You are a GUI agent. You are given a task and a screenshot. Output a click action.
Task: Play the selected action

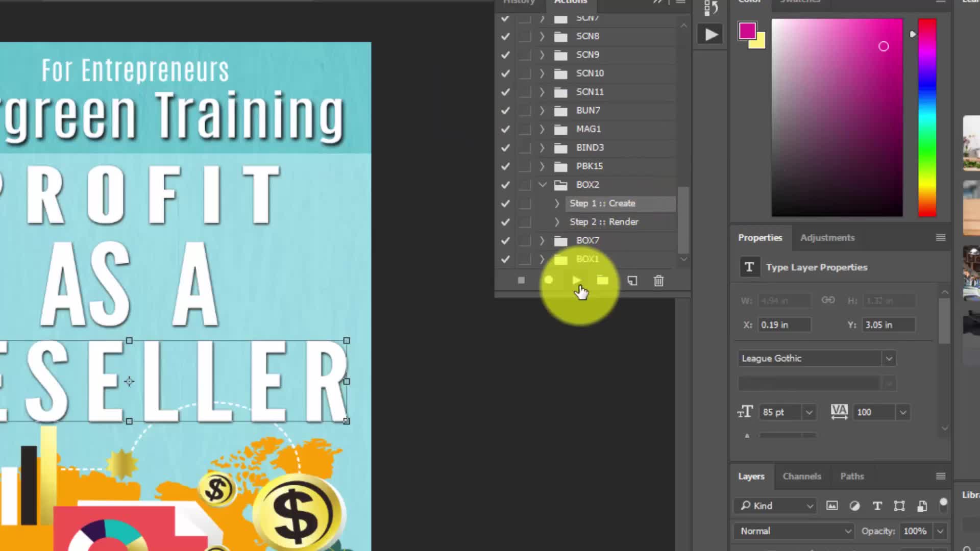(x=576, y=280)
